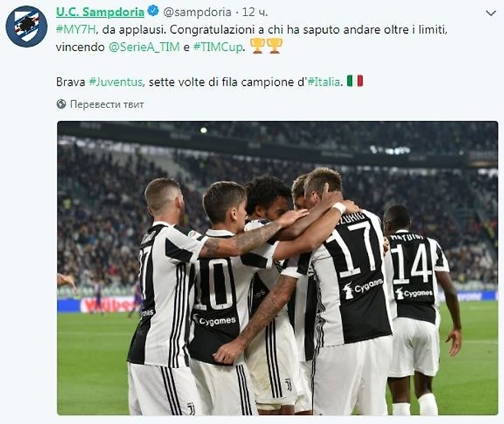Screen dimensions: 504x424
Task: Click the #Italia hashtag
Action: click(324, 82)
